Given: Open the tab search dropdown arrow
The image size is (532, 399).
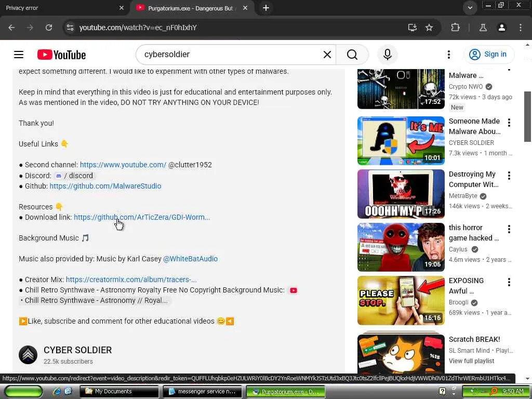Looking at the screenshot, I should (470, 7).
